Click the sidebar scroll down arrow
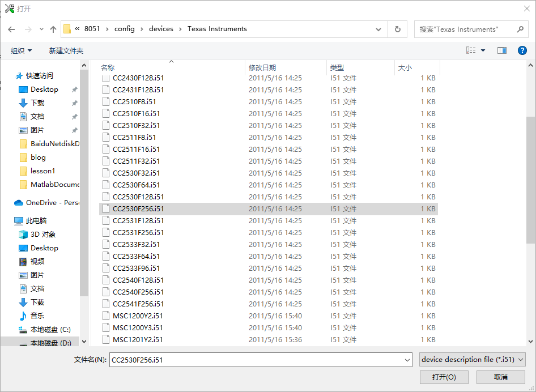This screenshot has height=392, width=536. 84,342
